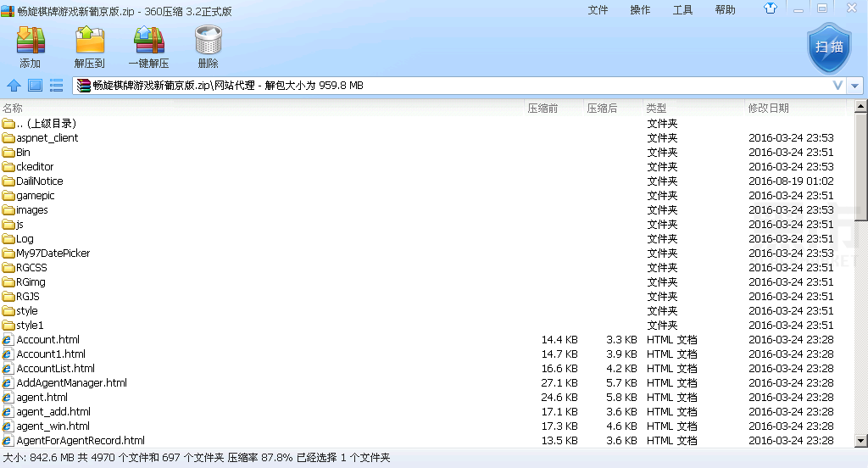Select the Account1.html file
The height and width of the screenshot is (468, 868).
coord(426,354)
